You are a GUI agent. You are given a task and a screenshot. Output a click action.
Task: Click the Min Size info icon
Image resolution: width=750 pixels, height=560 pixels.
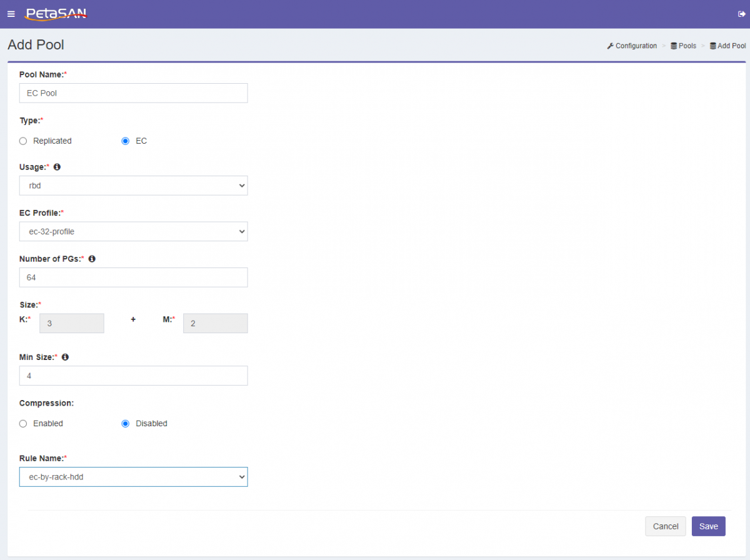[x=65, y=357]
